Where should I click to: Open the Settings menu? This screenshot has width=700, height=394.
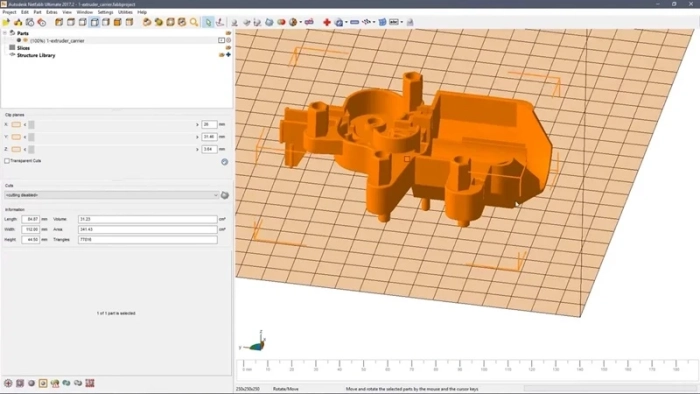click(105, 12)
